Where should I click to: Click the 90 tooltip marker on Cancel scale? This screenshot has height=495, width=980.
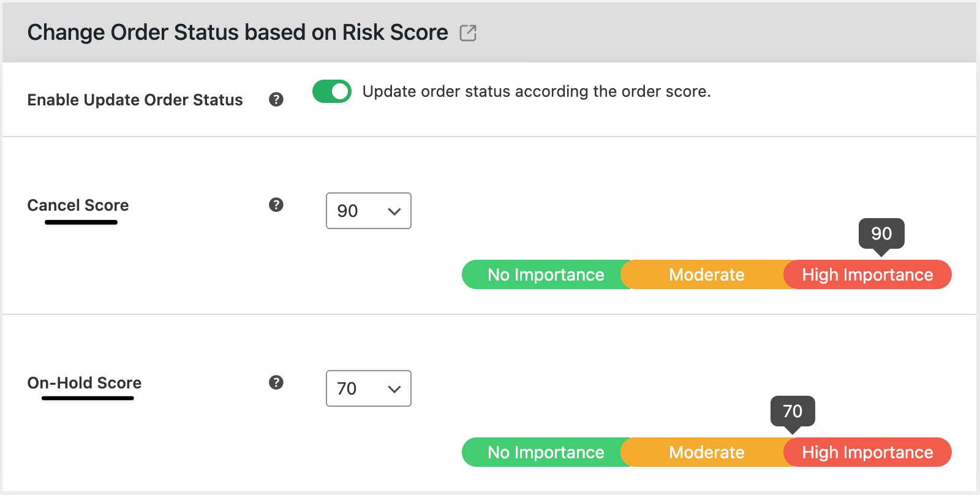[881, 234]
